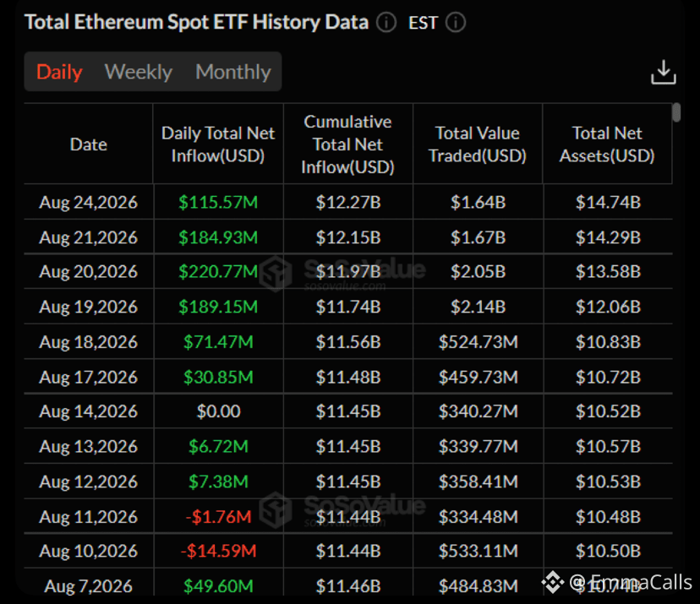Click the $334.48M value traded cell
This screenshot has height=604, width=700.
[479, 516]
